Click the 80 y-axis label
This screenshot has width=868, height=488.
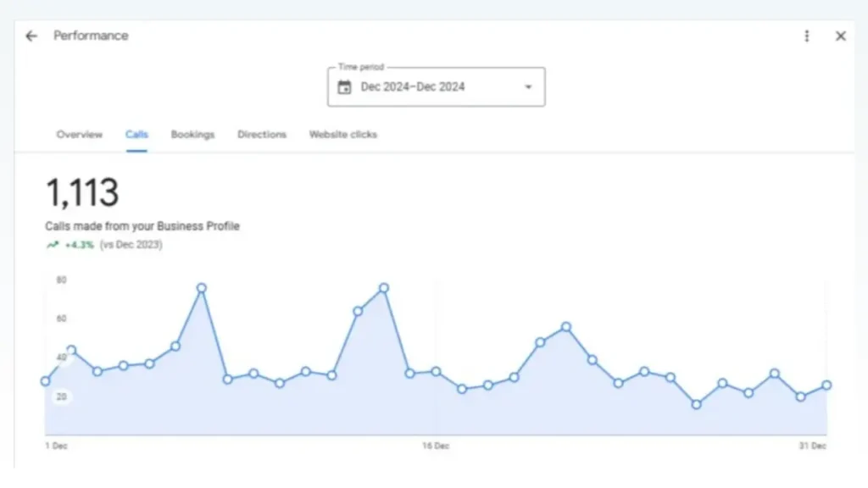coord(61,280)
